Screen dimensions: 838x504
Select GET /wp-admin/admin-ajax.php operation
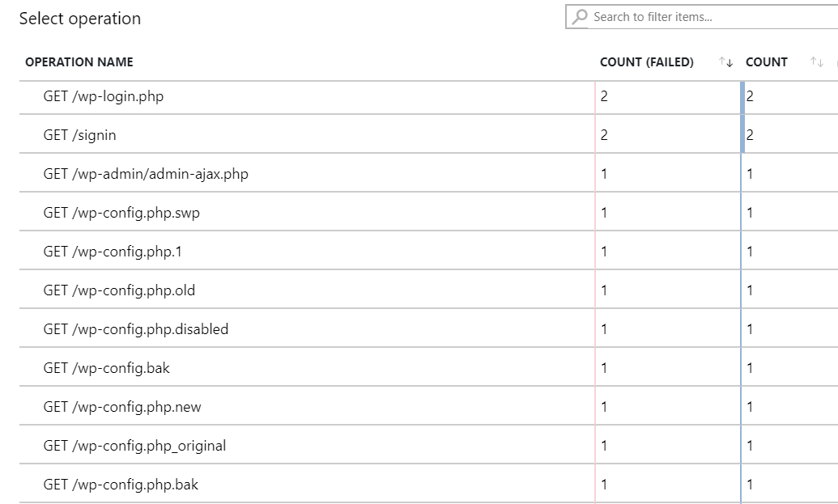428,173
